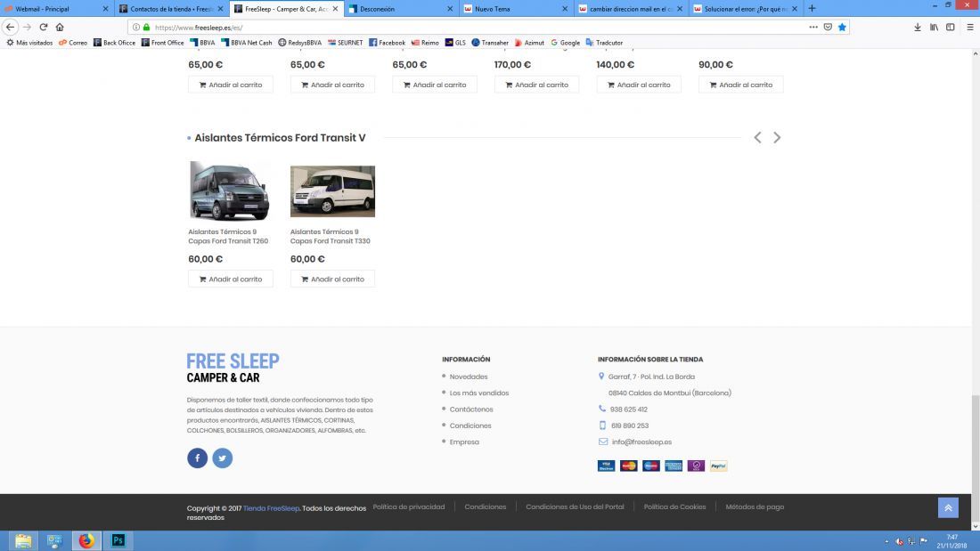Open the Empresa footer link

[x=464, y=442]
